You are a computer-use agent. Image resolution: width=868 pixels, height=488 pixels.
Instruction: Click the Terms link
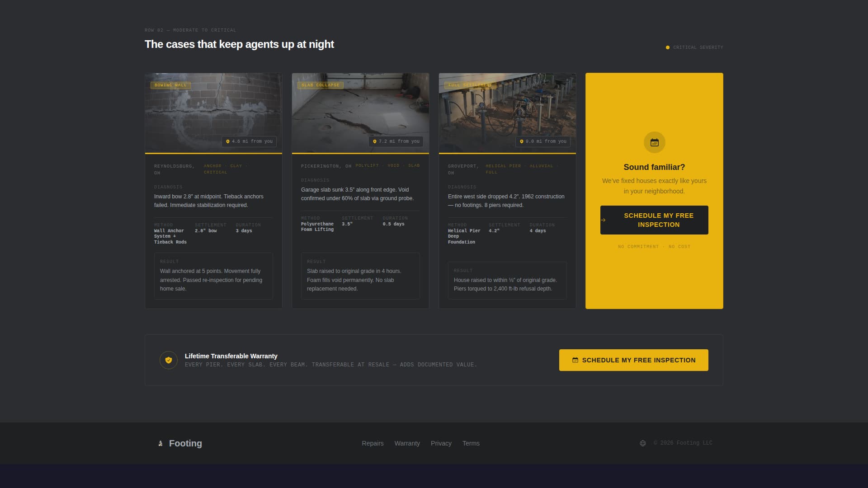[x=471, y=443]
